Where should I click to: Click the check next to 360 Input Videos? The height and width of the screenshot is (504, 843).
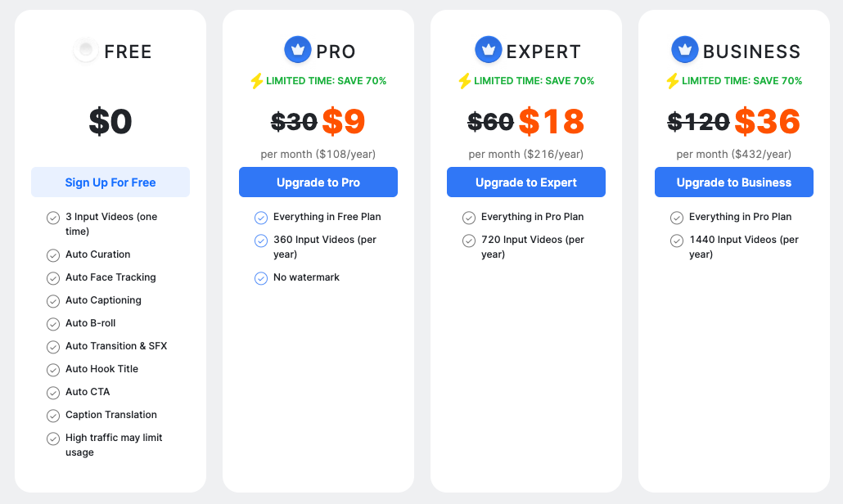(261, 241)
